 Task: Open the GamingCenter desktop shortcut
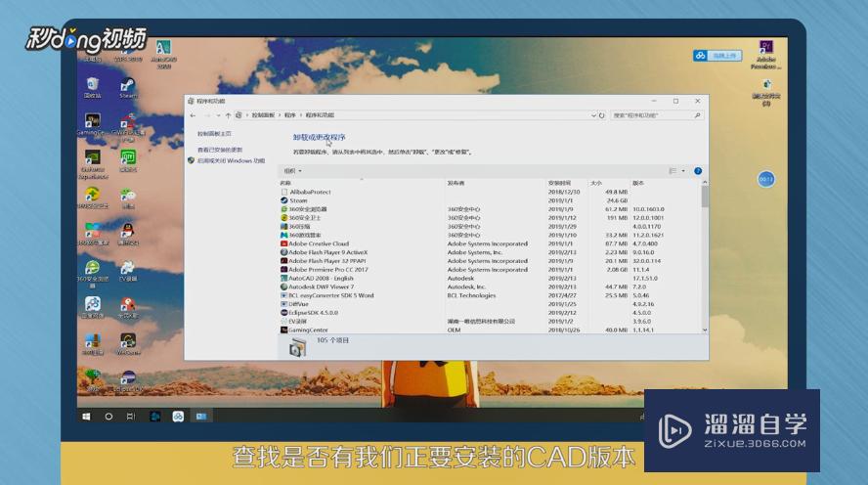point(92,124)
